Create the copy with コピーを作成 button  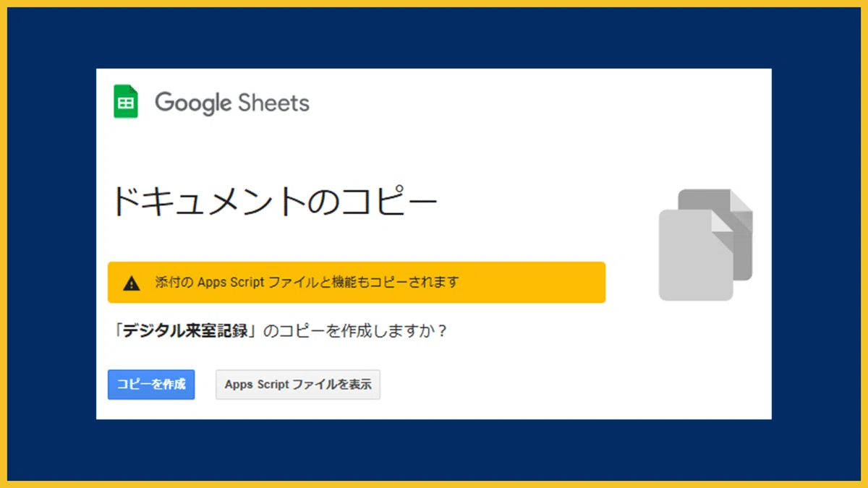pos(151,385)
